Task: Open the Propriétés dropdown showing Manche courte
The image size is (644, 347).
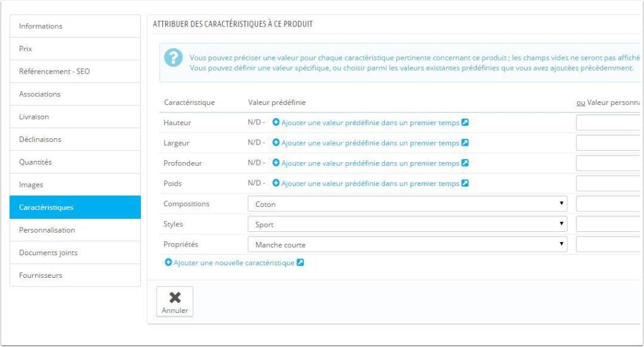Action: (408, 245)
